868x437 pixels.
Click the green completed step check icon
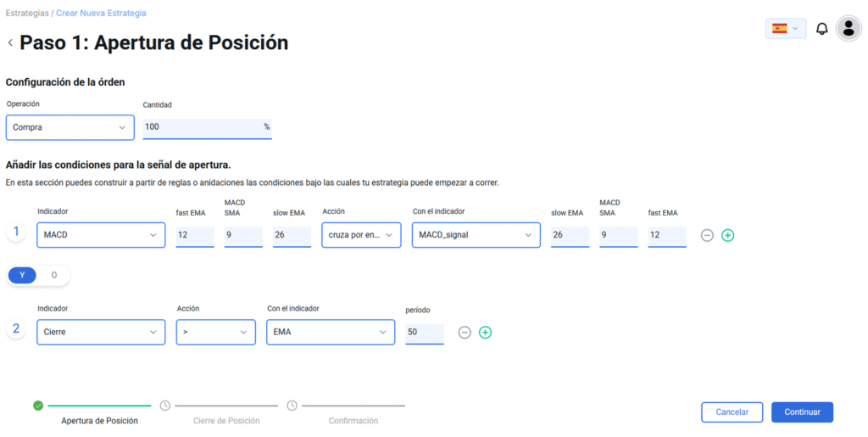37,406
